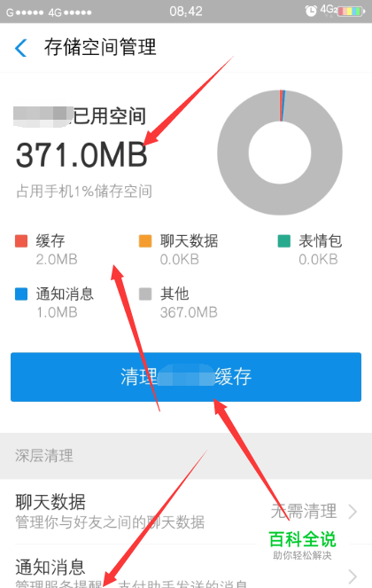Tap the 其他 367.0MB legend entry

[178, 302]
